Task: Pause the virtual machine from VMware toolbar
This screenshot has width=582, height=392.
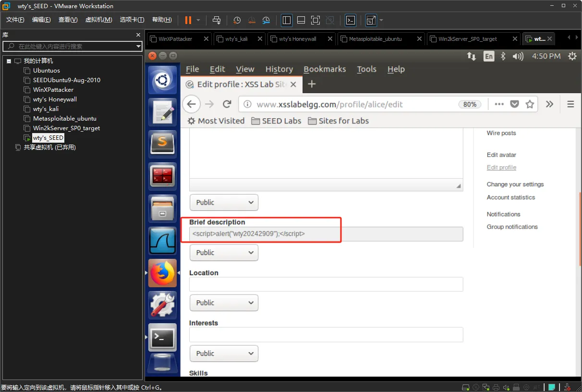Action: (x=188, y=20)
